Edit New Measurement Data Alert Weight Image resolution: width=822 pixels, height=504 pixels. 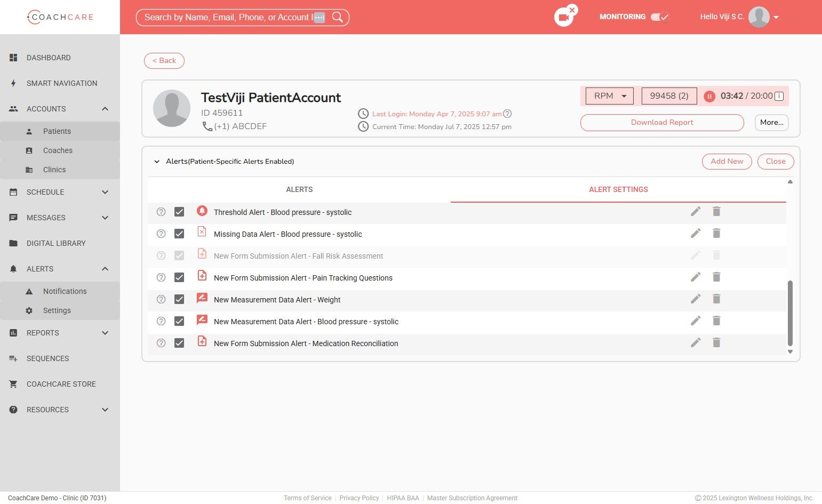[x=696, y=299]
